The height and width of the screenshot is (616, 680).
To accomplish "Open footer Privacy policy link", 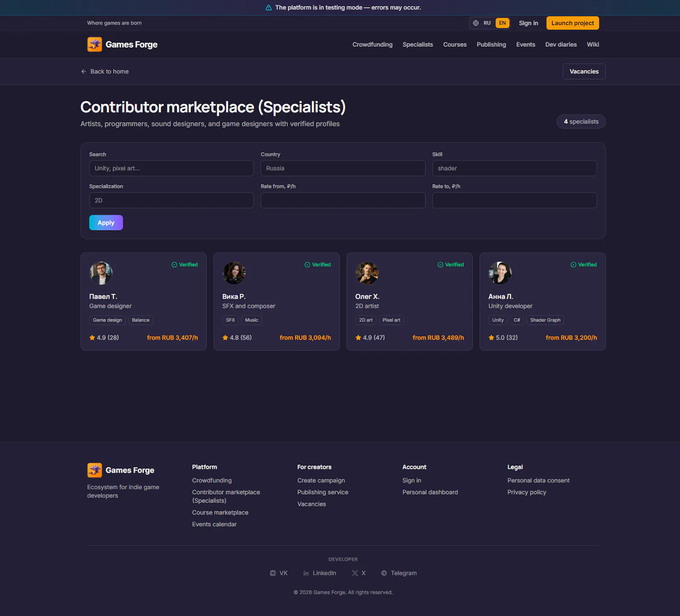I will 527,492.
